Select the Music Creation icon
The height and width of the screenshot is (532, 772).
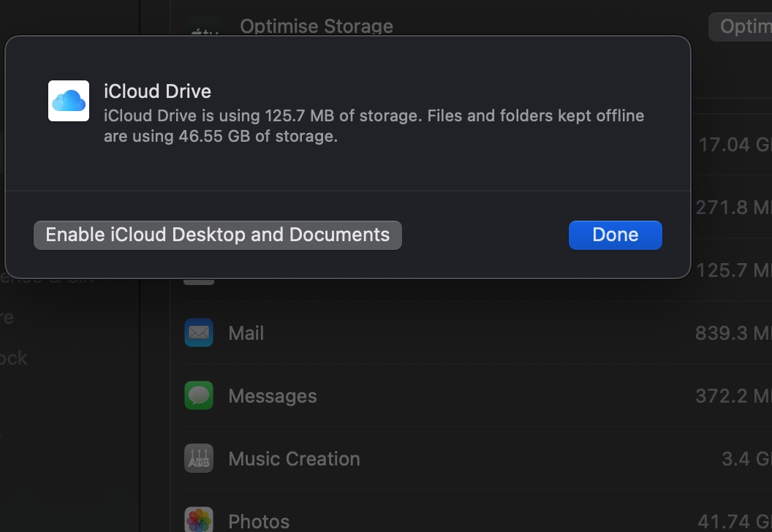[x=199, y=458]
